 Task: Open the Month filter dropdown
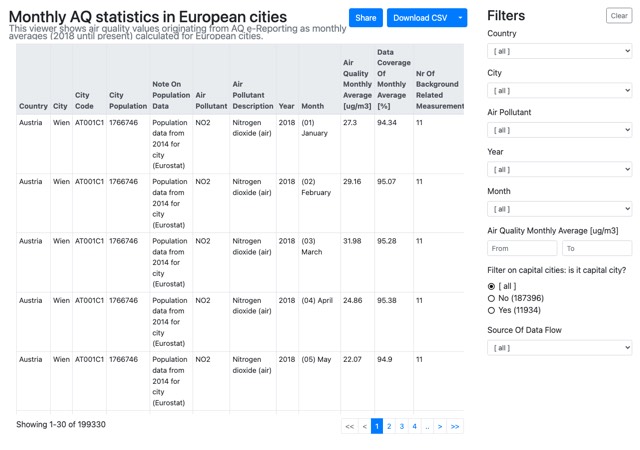click(x=559, y=209)
